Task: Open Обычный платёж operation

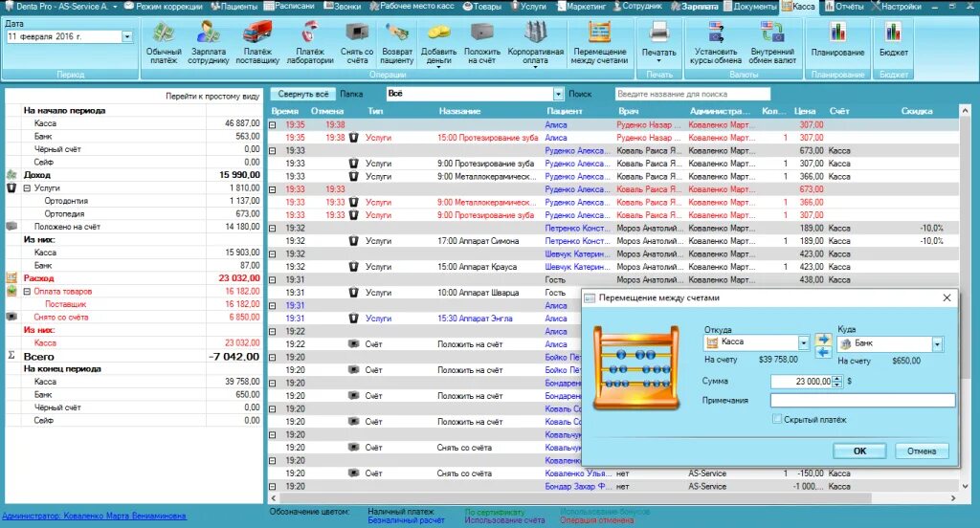Action: [x=164, y=42]
